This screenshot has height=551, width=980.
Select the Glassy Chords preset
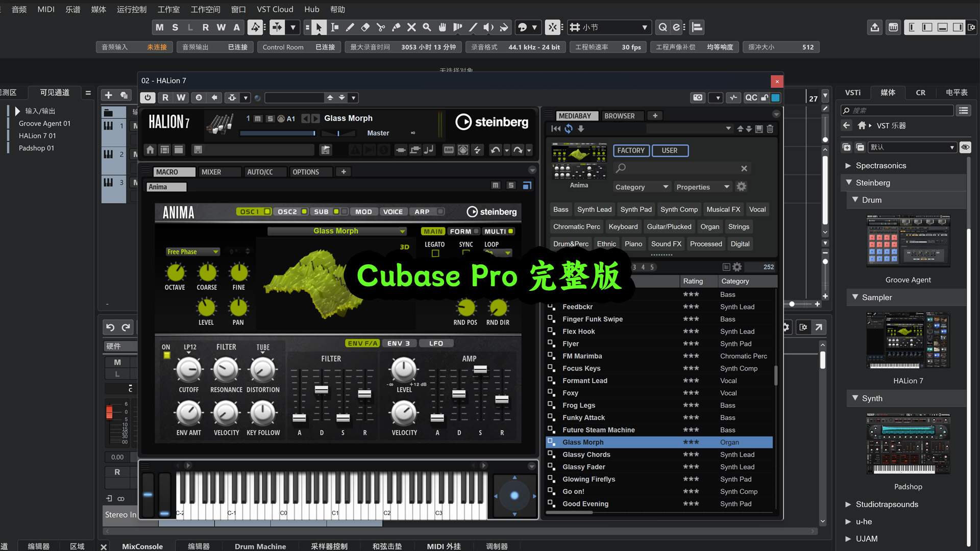(586, 454)
